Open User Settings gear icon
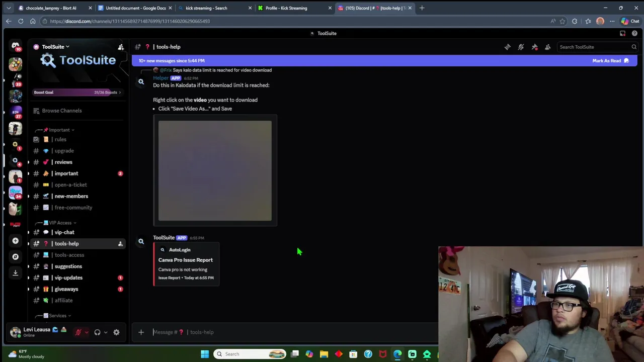This screenshot has height=362, width=644. (x=116, y=332)
